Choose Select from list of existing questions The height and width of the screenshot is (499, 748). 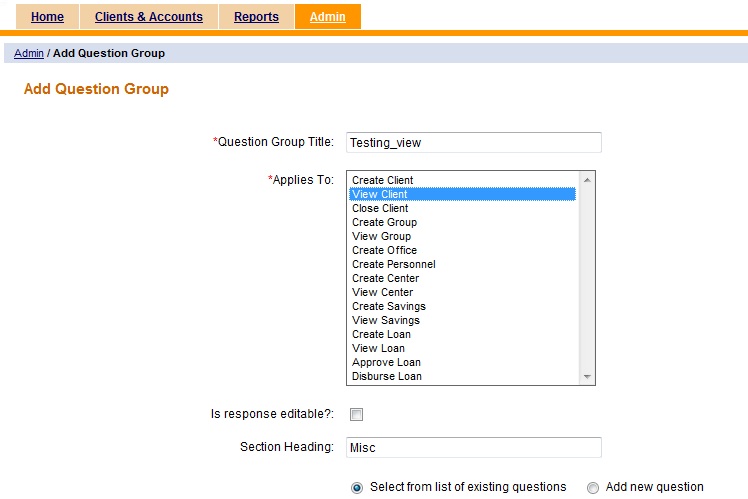[x=357, y=488]
